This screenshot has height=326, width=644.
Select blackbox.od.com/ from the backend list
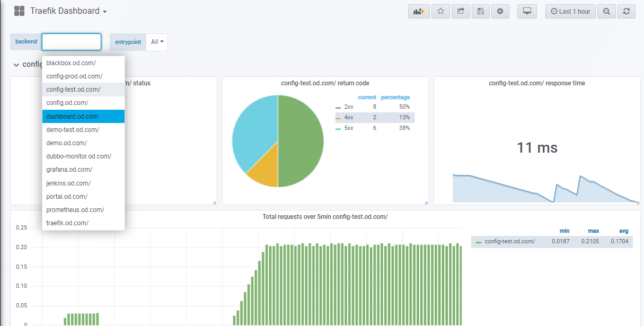(83, 63)
